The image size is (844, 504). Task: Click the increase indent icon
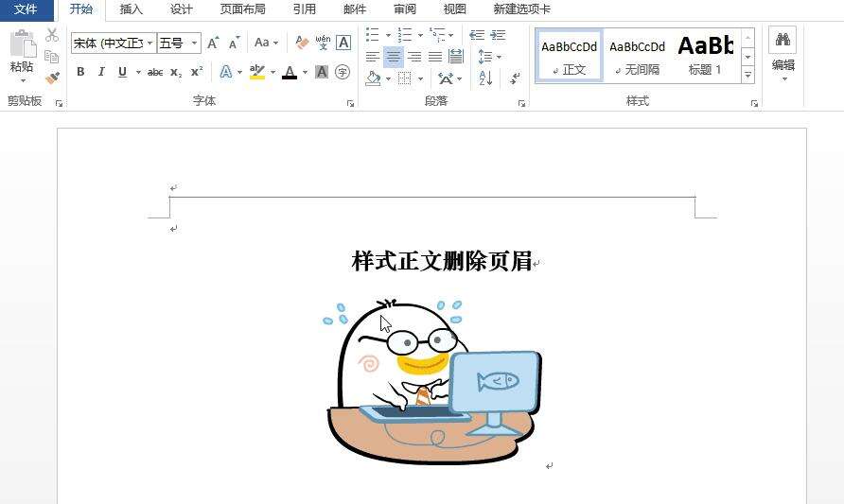coord(498,35)
